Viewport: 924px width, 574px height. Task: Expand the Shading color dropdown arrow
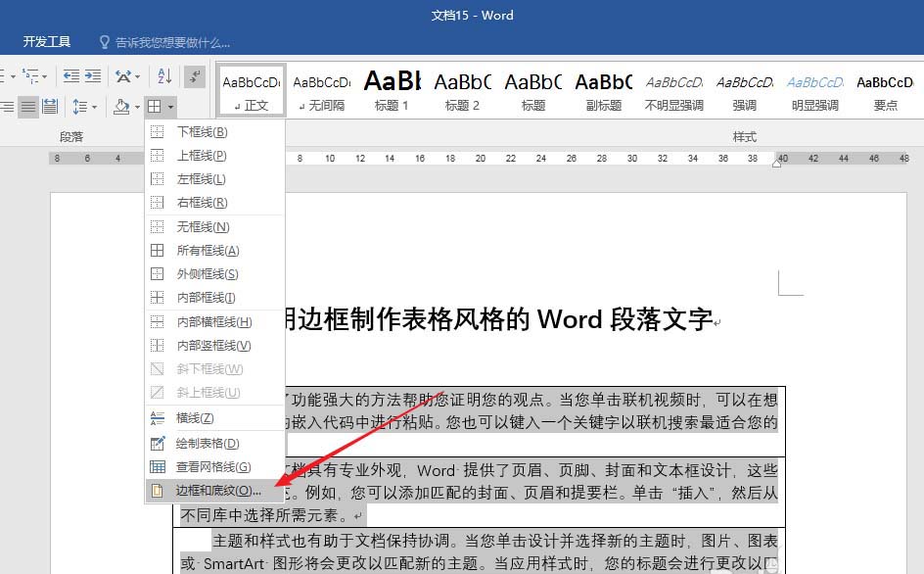[136, 106]
